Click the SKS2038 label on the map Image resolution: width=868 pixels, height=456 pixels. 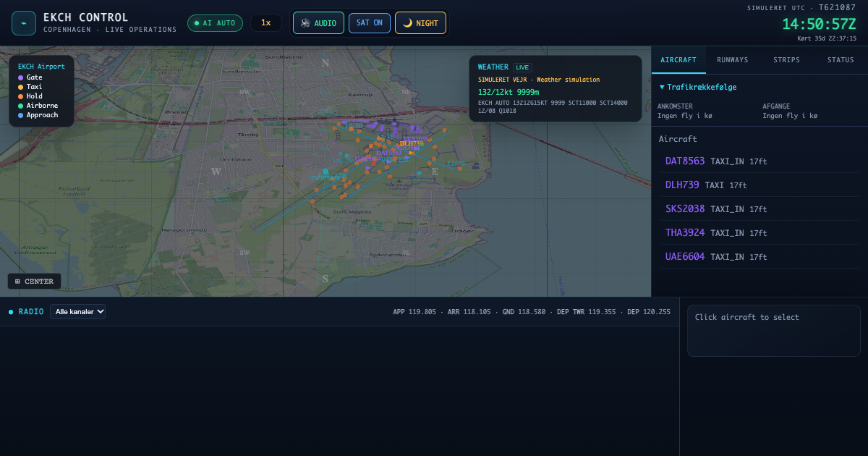coord(416,139)
